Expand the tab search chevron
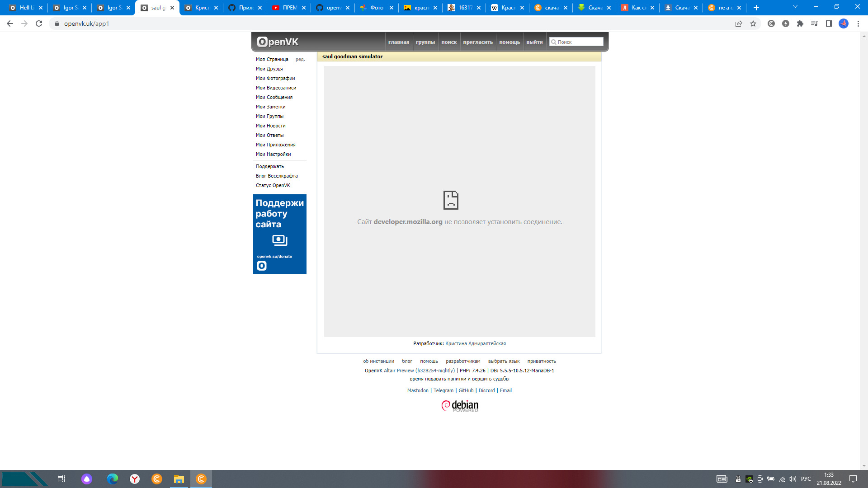The height and width of the screenshot is (488, 868). [x=795, y=7]
